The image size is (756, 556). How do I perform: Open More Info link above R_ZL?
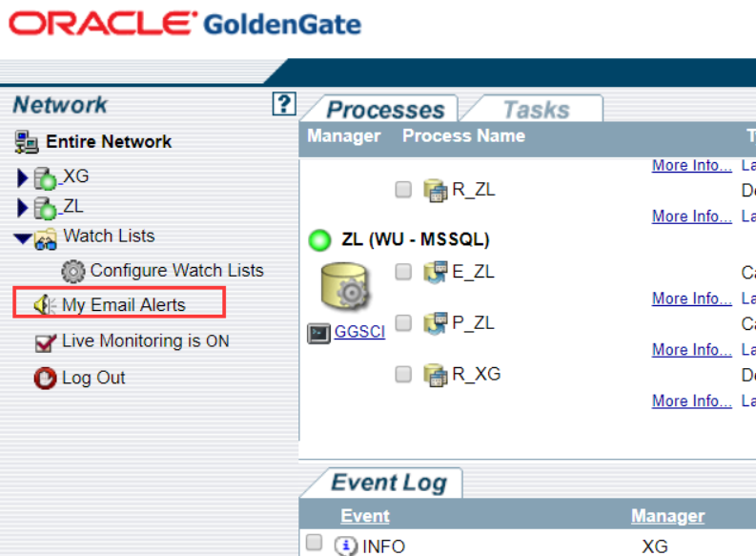(692, 165)
